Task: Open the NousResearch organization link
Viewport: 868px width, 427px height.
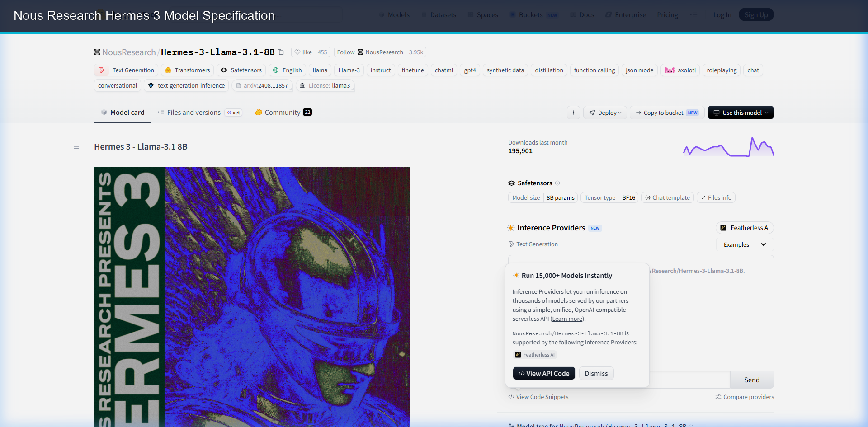Action: [129, 52]
